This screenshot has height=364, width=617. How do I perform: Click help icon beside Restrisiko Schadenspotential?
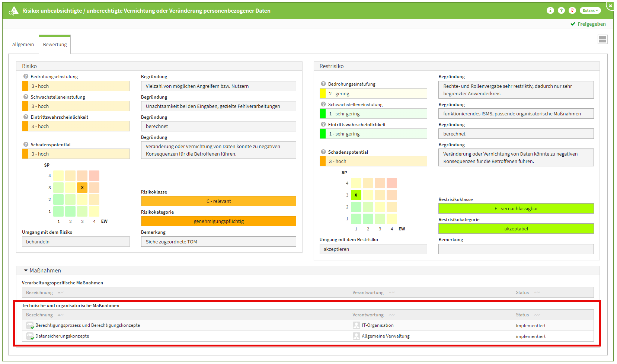tap(323, 152)
